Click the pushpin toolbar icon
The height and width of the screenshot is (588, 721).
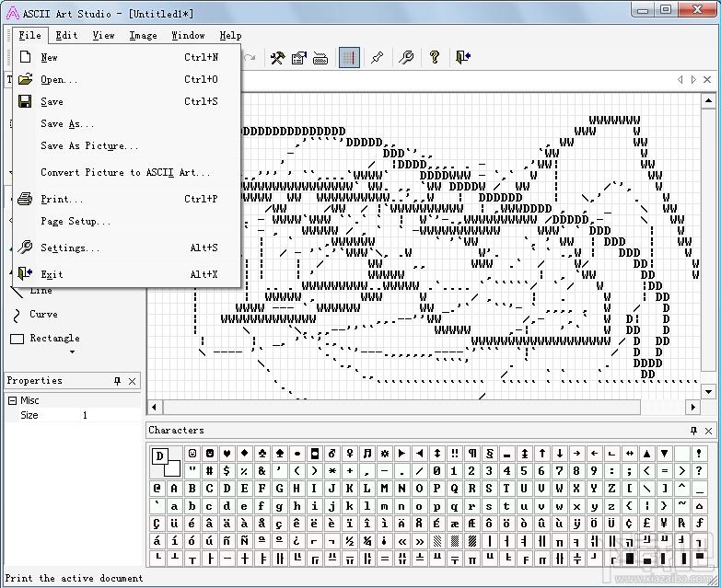[377, 57]
